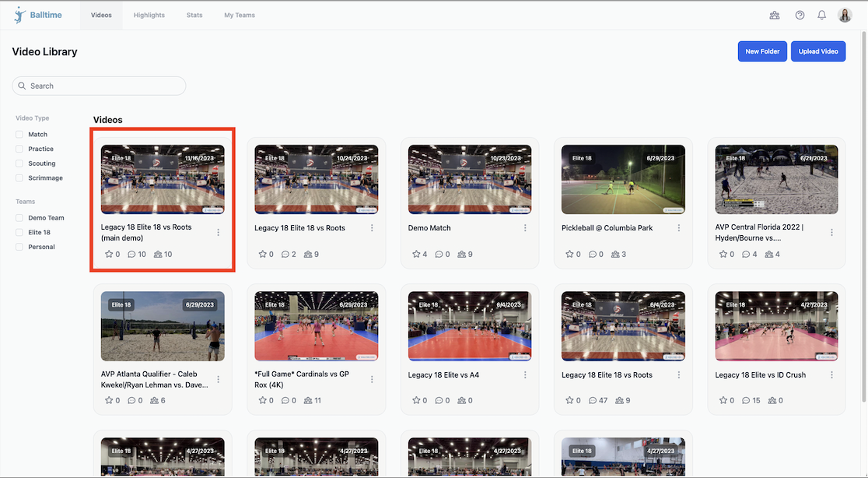Click star icon on Legacy 18 Elite vs A4 card
The width and height of the screenshot is (868, 478).
tap(416, 400)
